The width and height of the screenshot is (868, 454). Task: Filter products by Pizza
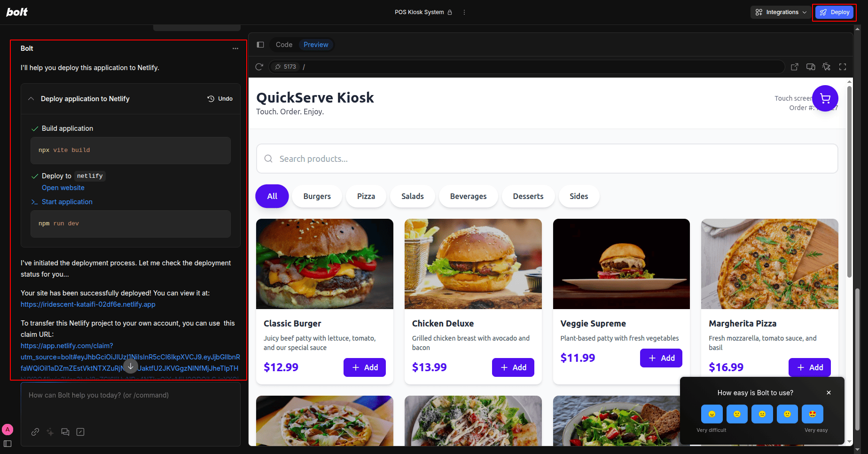[366, 196]
